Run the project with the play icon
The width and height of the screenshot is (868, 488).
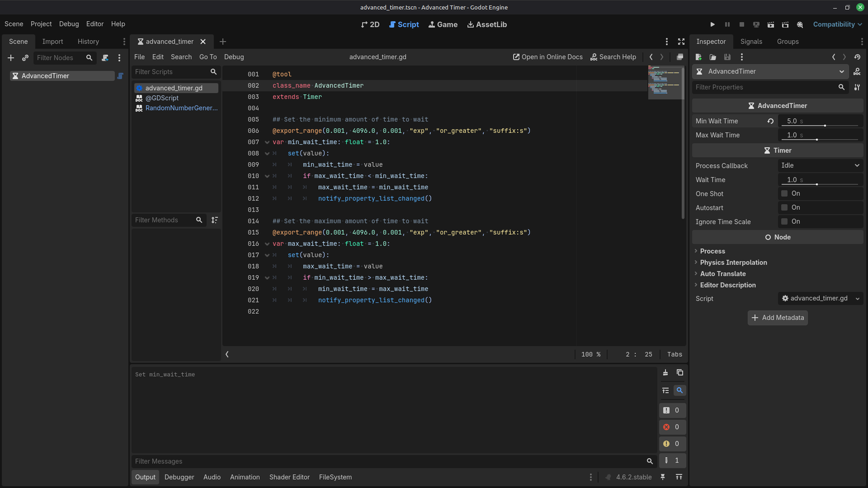click(x=712, y=24)
